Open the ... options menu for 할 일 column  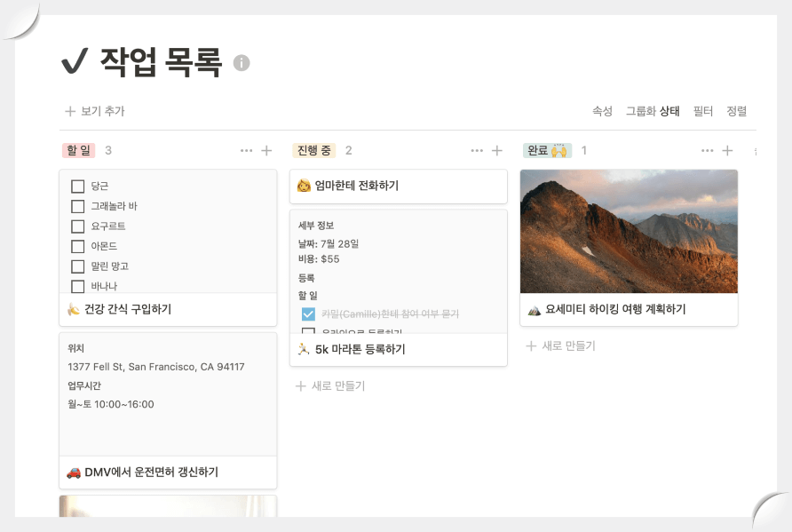tap(246, 150)
